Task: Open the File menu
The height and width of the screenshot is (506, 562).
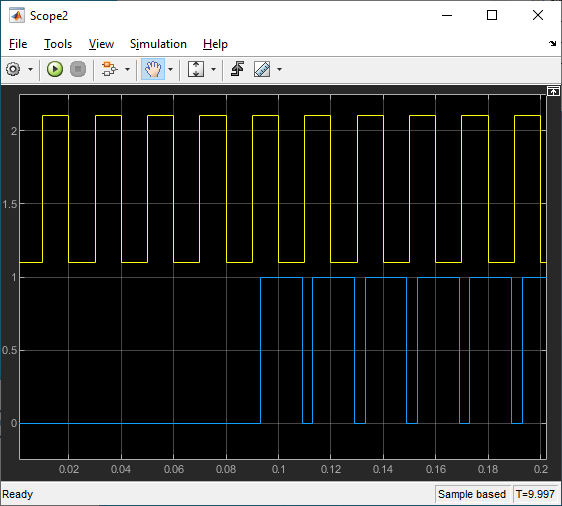Action: coord(18,44)
